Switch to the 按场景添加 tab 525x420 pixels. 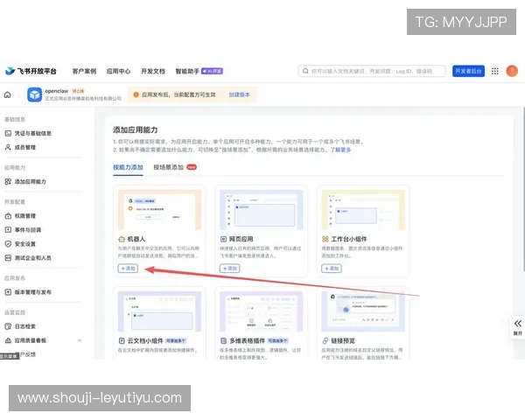point(168,167)
